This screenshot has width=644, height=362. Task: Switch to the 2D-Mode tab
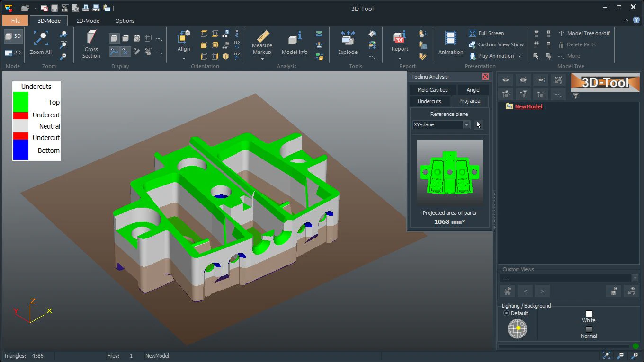88,21
